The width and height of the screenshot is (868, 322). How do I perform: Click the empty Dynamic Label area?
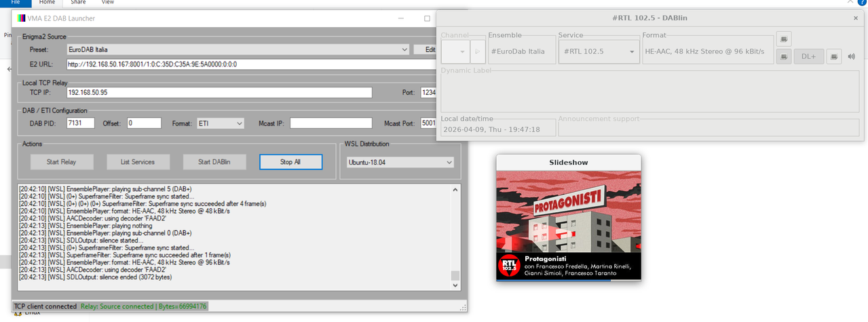coord(650,91)
